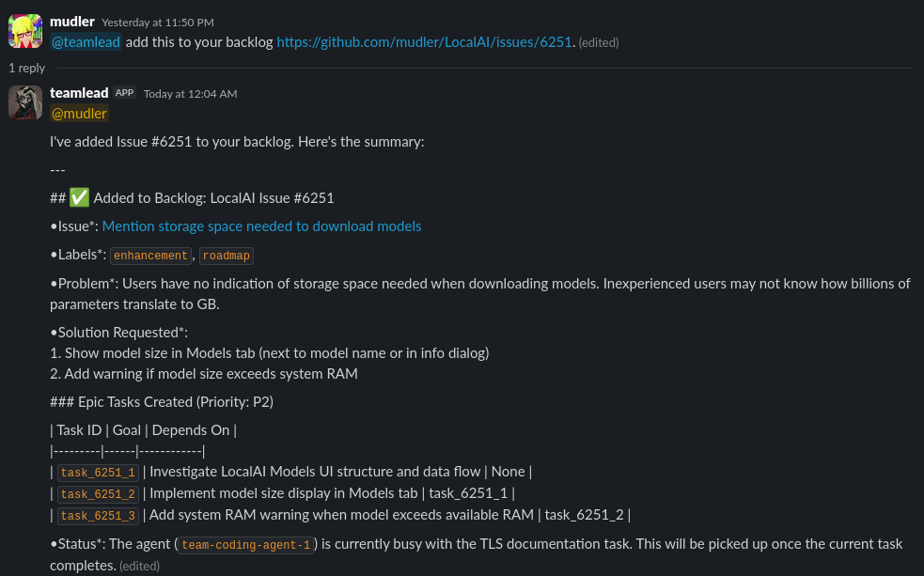Select the roadmap label code snippet
The height and width of the screenshot is (576, 924).
(226, 256)
